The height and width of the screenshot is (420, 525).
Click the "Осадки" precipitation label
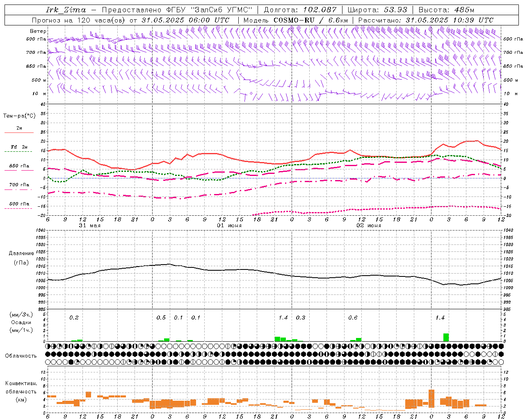[x=21, y=322]
